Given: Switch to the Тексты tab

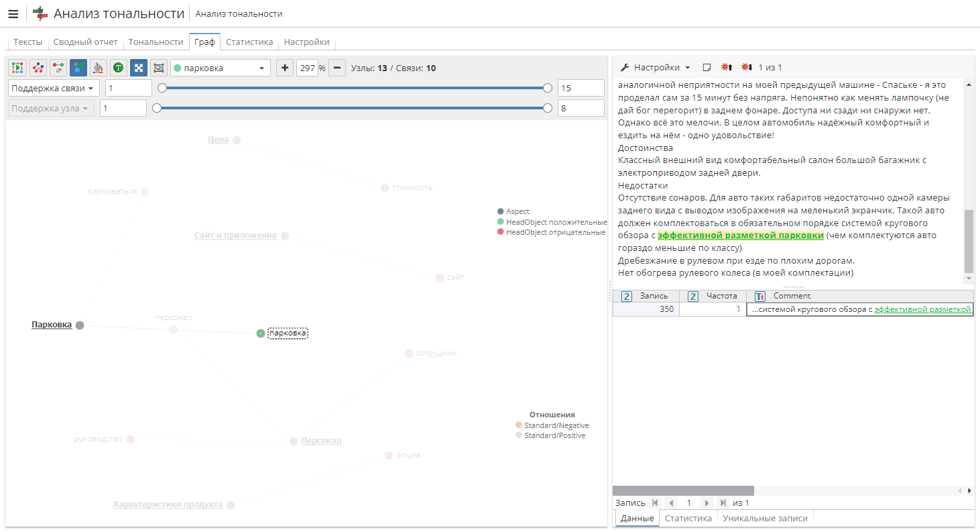Looking at the screenshot, I should pos(27,42).
